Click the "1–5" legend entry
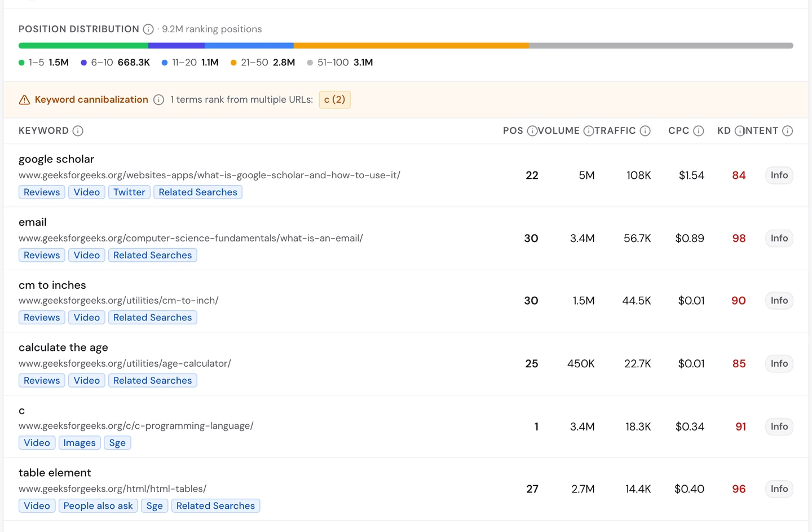 click(x=43, y=63)
